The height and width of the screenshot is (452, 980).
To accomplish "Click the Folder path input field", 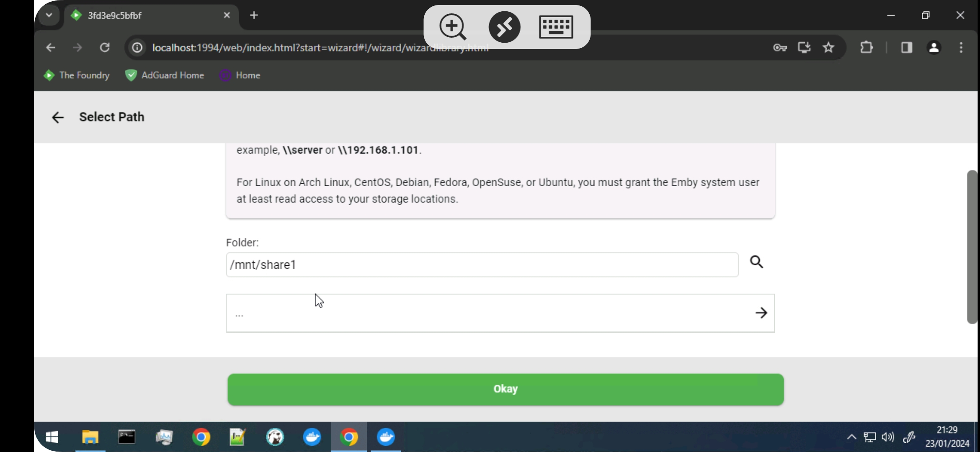I will coord(482,265).
